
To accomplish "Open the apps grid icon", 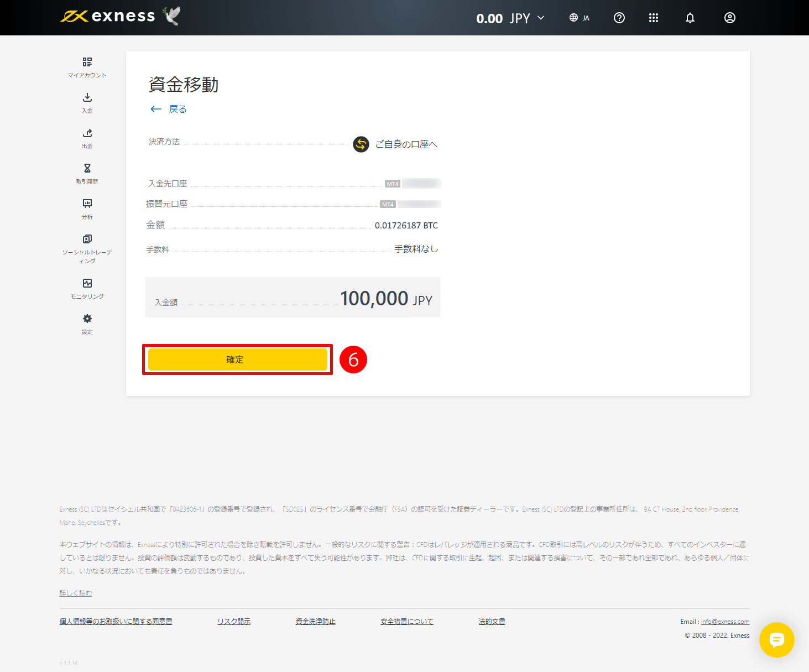I will pos(654,17).
